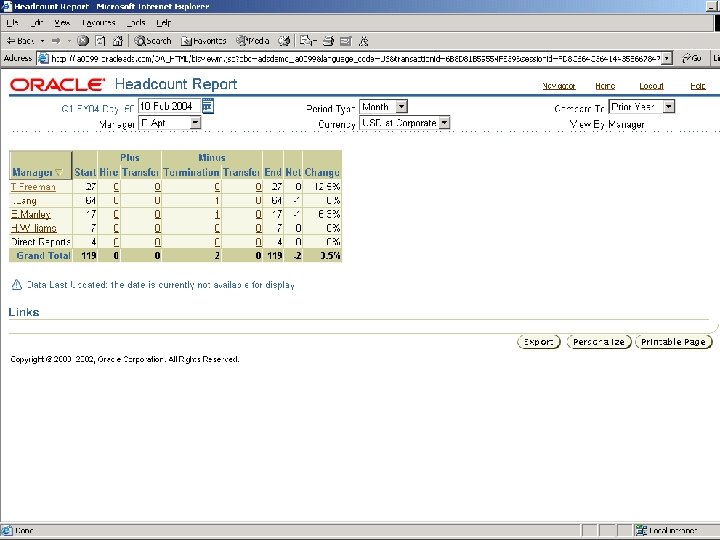
Task: Click the date field showing 10 Feb 2004
Action: [169, 107]
